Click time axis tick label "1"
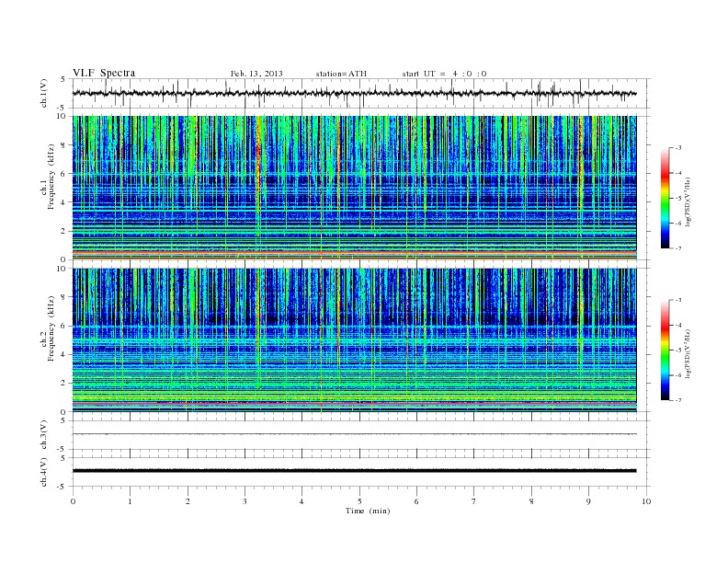Viewport: 728px width, 563px height. pos(130,501)
